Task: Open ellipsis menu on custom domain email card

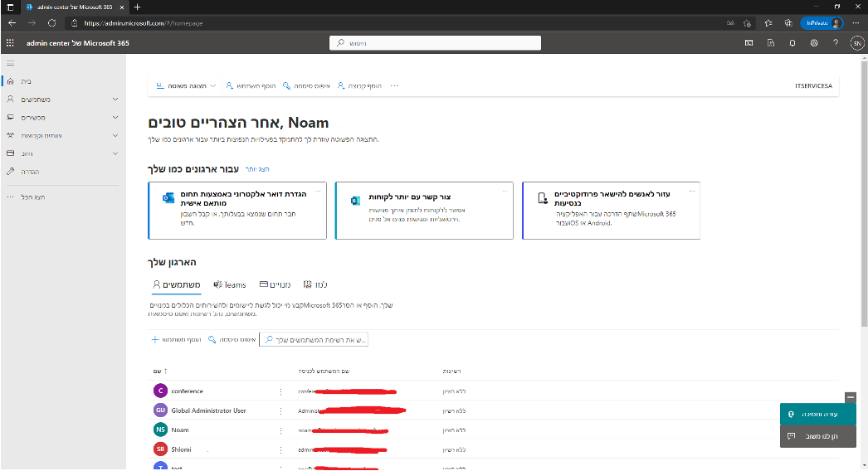Action: 319,191
